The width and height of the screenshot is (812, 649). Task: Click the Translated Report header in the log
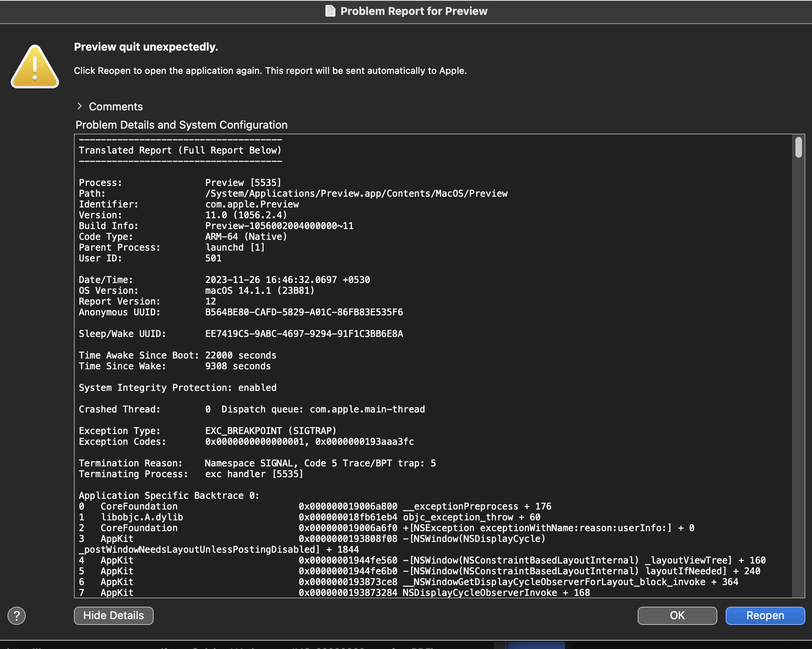[x=180, y=150]
